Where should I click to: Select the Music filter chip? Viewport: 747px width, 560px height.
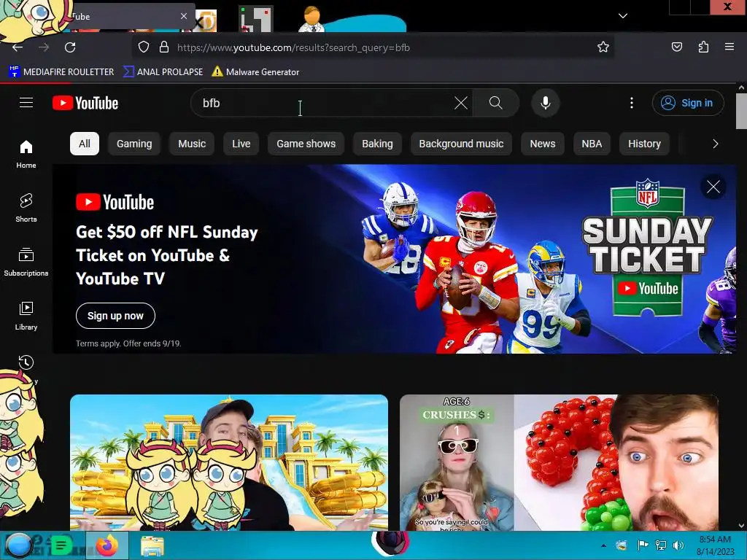[192, 144]
